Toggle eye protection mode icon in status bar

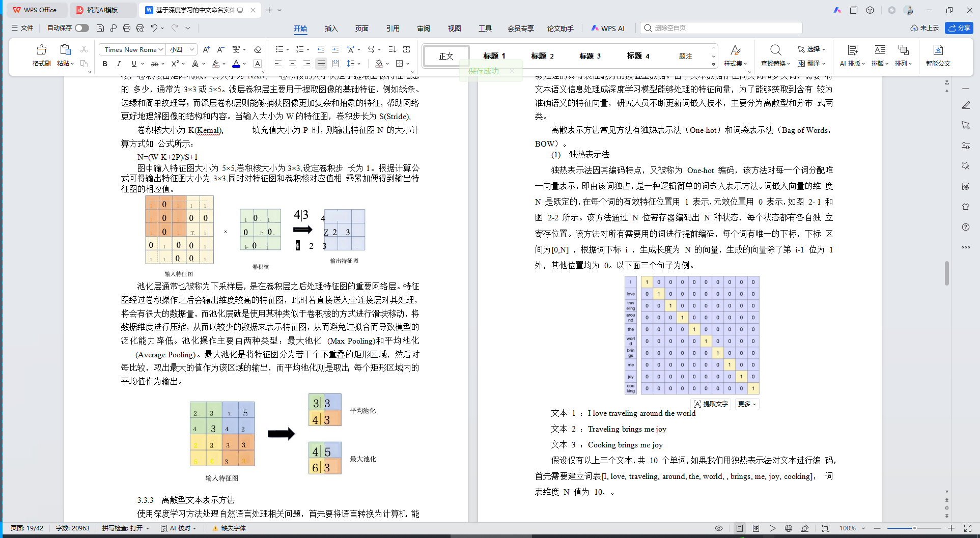click(719, 528)
